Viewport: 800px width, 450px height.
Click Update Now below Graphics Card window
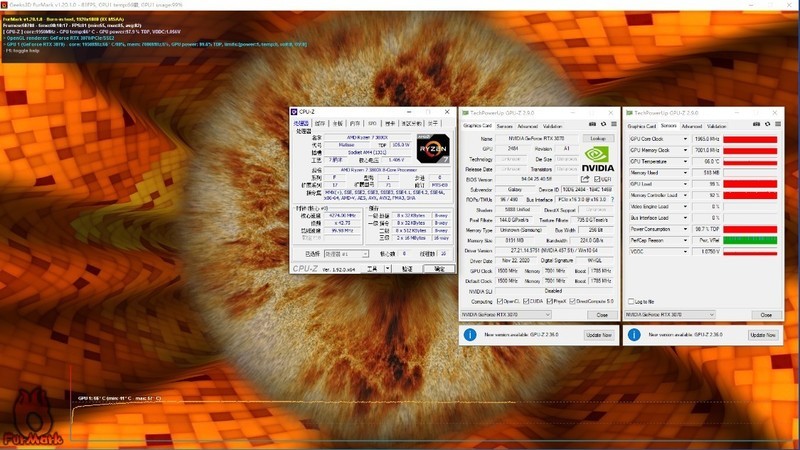pyautogui.click(x=599, y=335)
